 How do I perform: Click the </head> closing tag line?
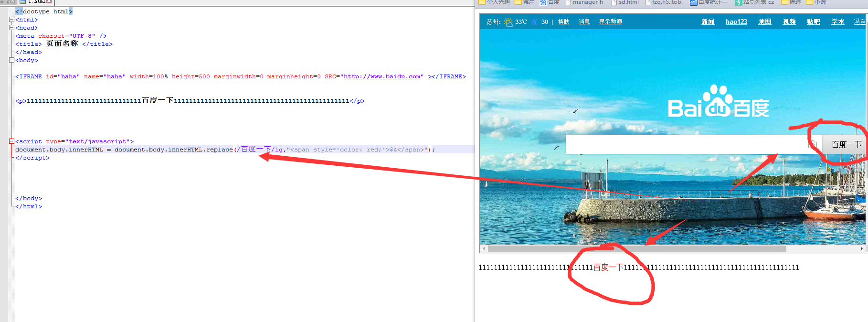pyautogui.click(x=29, y=52)
